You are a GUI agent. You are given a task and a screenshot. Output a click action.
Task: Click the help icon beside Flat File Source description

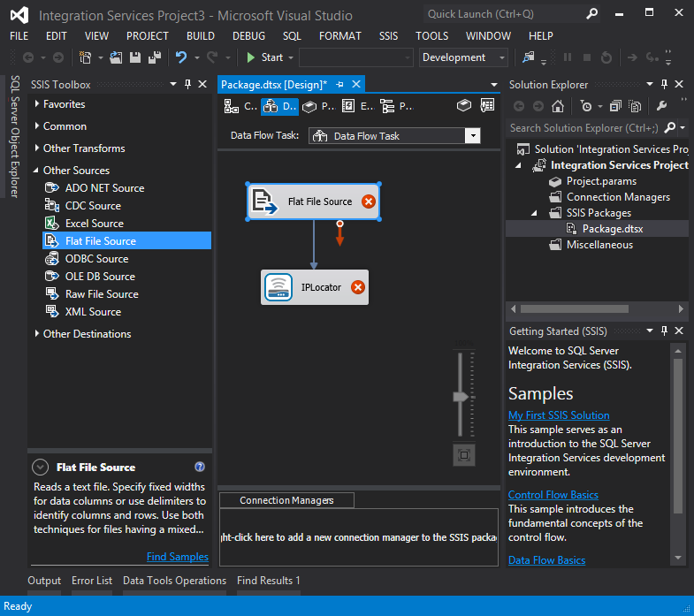coord(200,468)
